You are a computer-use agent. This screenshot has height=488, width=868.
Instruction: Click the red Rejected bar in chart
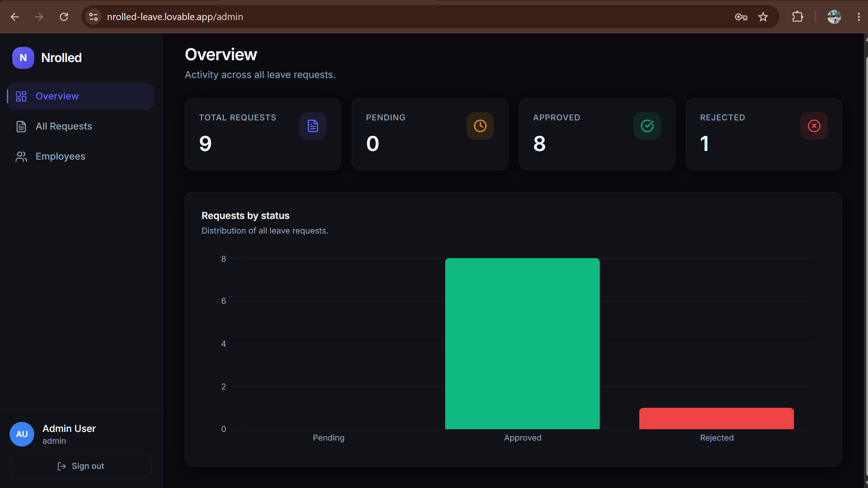717,419
